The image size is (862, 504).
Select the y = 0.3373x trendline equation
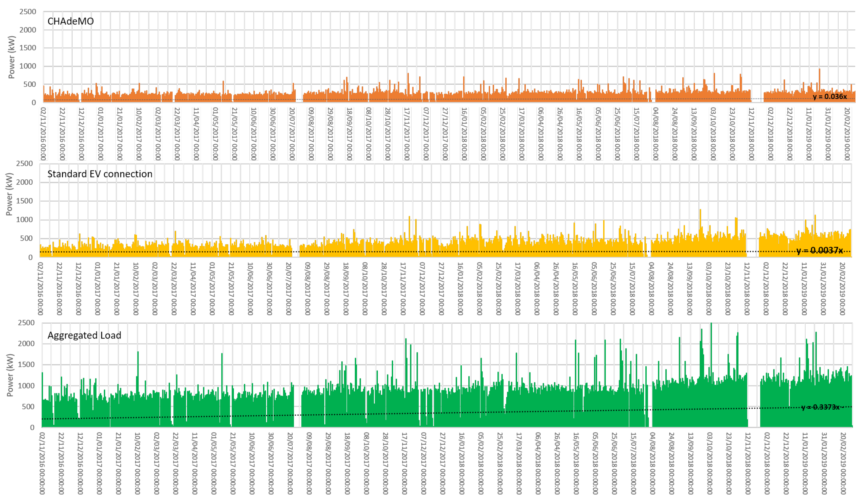click(x=820, y=407)
